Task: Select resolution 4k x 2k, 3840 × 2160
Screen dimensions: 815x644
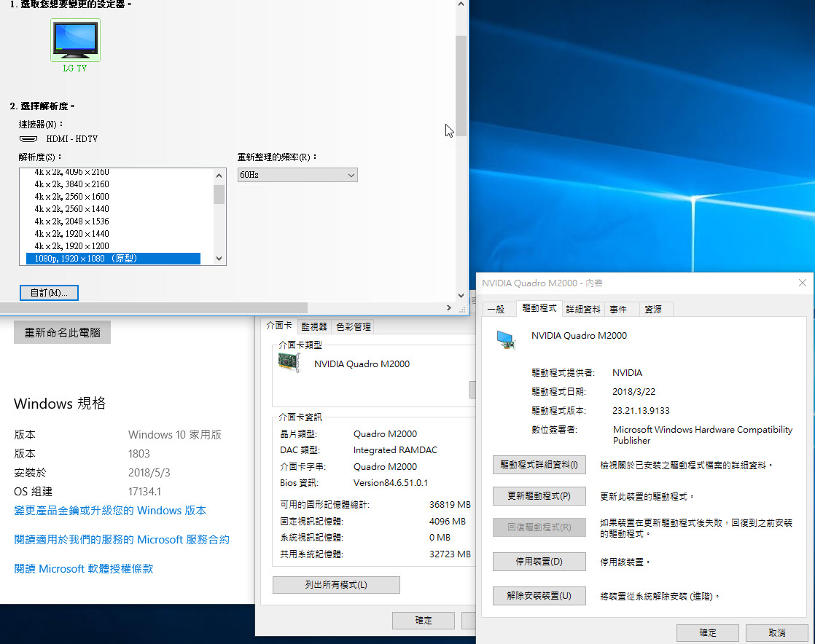Action: coord(71,184)
